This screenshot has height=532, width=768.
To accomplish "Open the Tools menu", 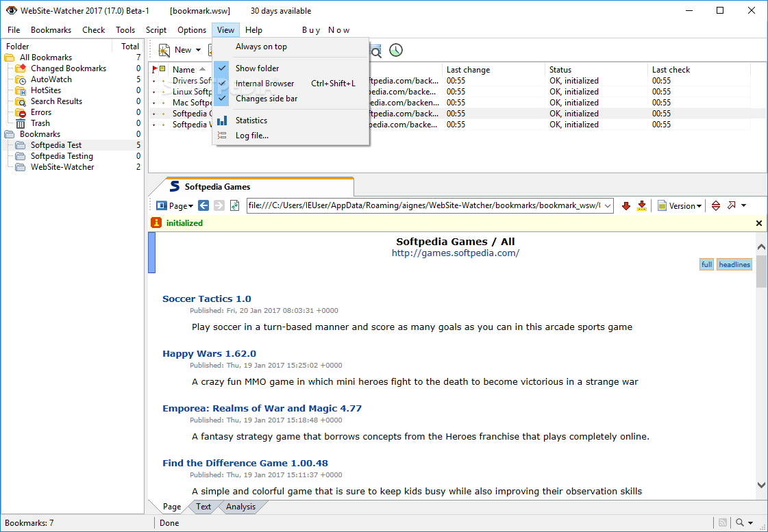I will click(x=125, y=30).
